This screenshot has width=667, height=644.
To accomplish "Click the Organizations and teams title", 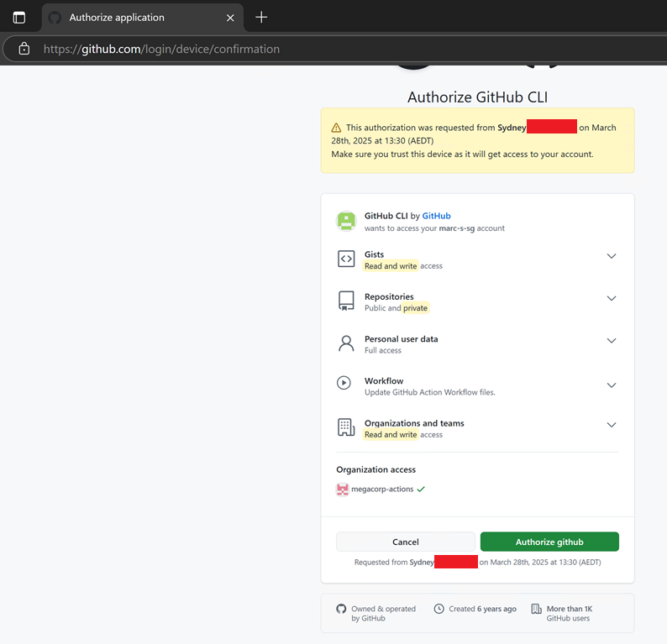I will (414, 423).
